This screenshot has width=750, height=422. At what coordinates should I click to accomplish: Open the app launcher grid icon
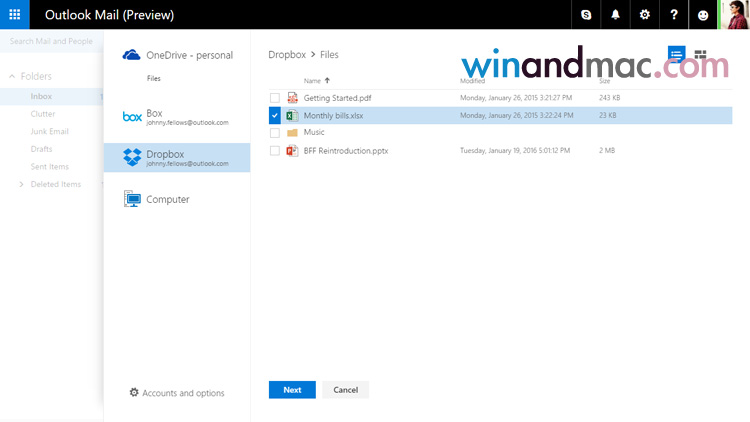click(x=15, y=15)
